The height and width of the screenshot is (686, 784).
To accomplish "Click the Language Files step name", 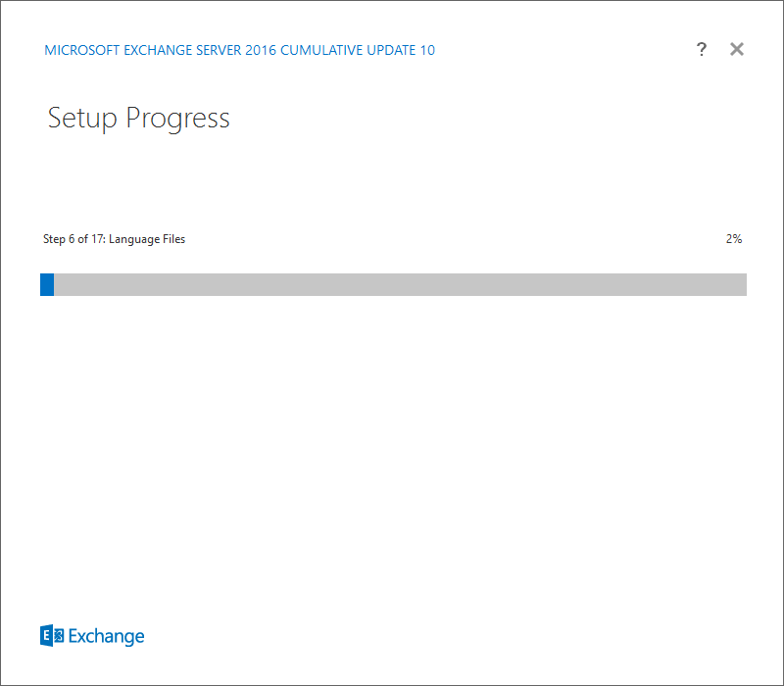I will click(147, 239).
